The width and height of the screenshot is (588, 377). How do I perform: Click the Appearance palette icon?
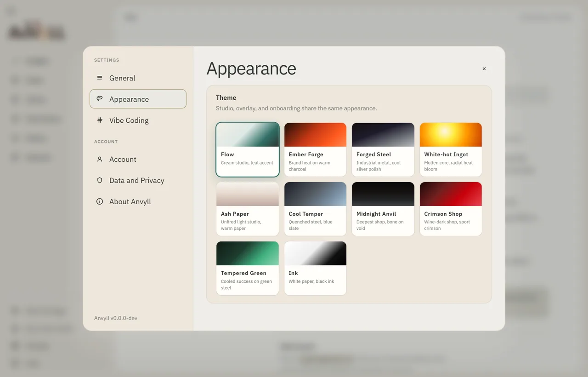(100, 99)
